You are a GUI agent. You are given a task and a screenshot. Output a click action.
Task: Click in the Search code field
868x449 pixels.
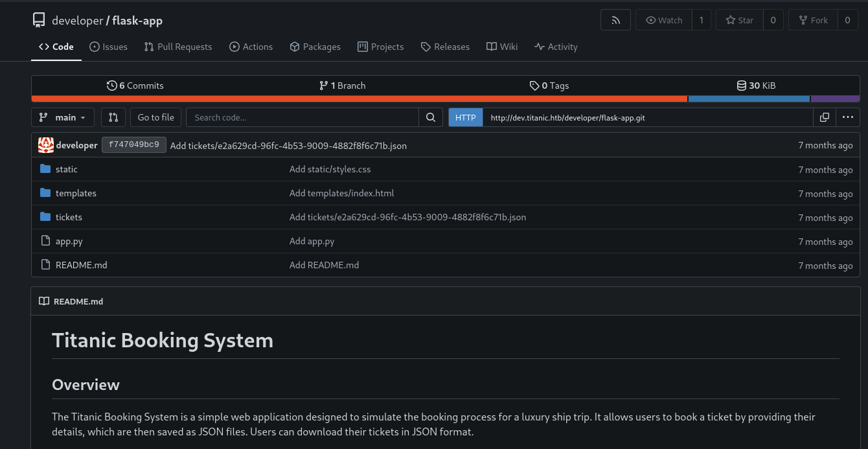click(303, 117)
